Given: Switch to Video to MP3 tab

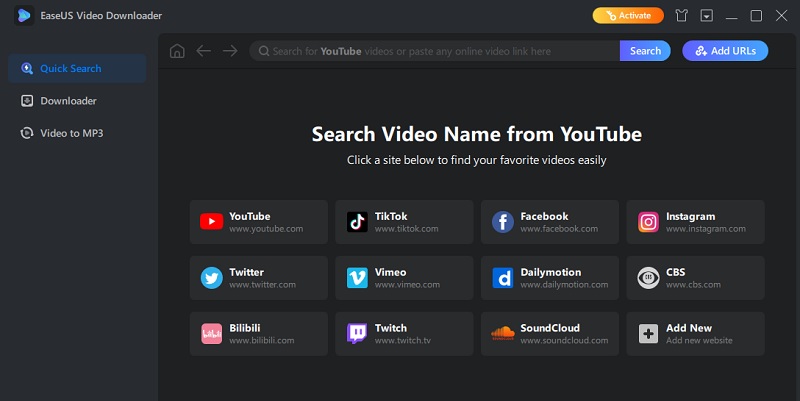Looking at the screenshot, I should (77, 133).
